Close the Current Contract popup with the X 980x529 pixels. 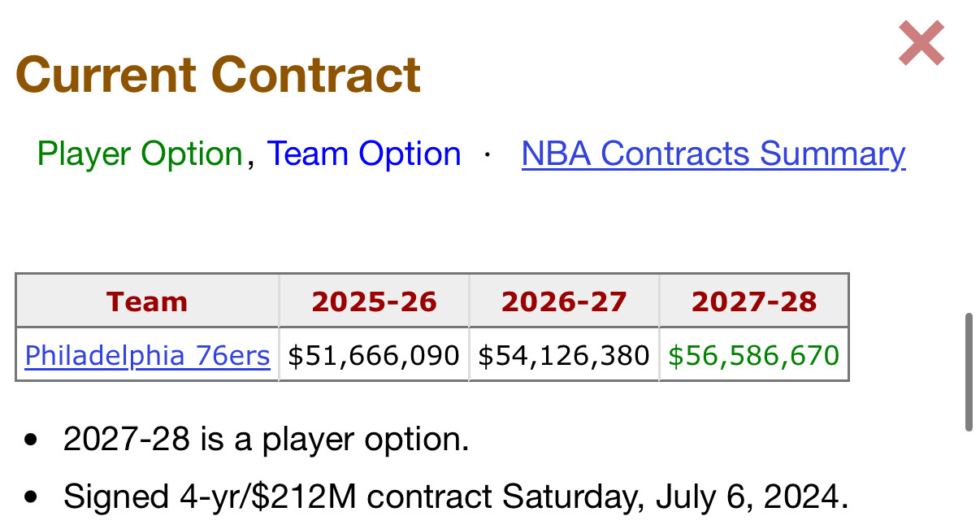tap(921, 43)
